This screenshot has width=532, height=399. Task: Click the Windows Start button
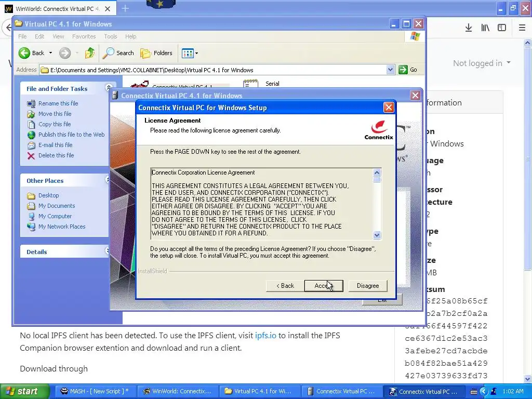(25, 391)
